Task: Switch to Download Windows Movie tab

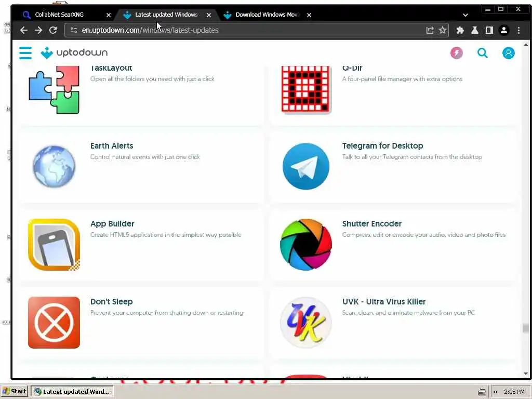Action: coord(267,15)
